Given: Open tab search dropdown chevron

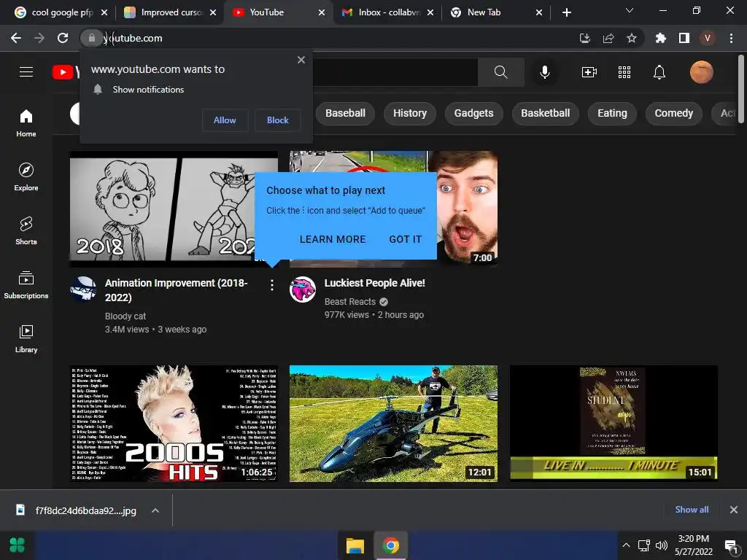Looking at the screenshot, I should [630, 10].
